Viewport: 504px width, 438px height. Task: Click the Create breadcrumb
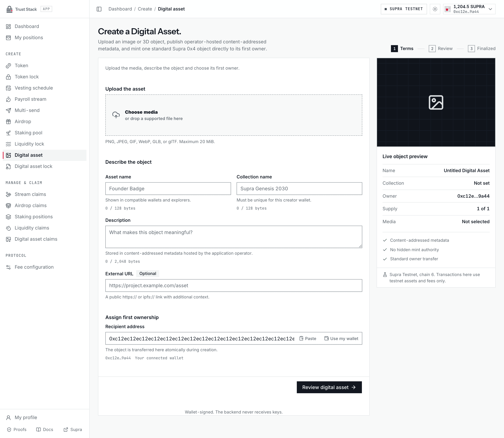pyautogui.click(x=145, y=9)
